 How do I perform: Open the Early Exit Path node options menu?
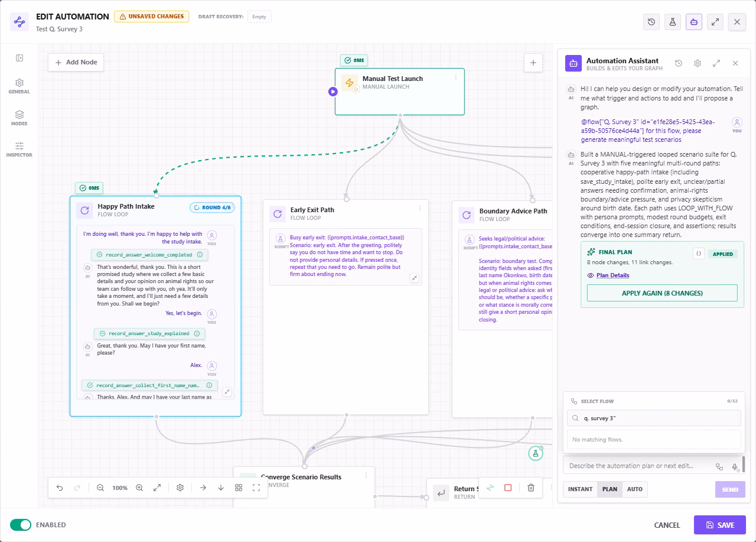pyautogui.click(x=420, y=208)
